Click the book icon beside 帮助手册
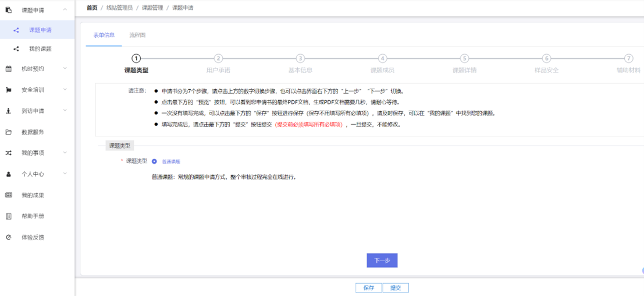The width and height of the screenshot is (644, 296). click(x=9, y=216)
